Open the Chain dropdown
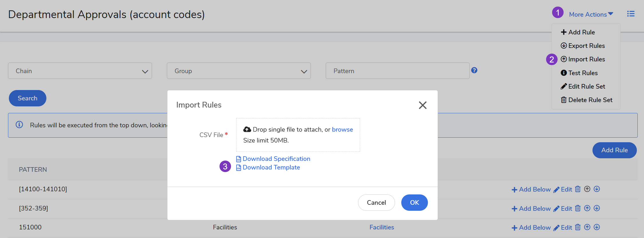This screenshot has width=644, height=238. 80,71
